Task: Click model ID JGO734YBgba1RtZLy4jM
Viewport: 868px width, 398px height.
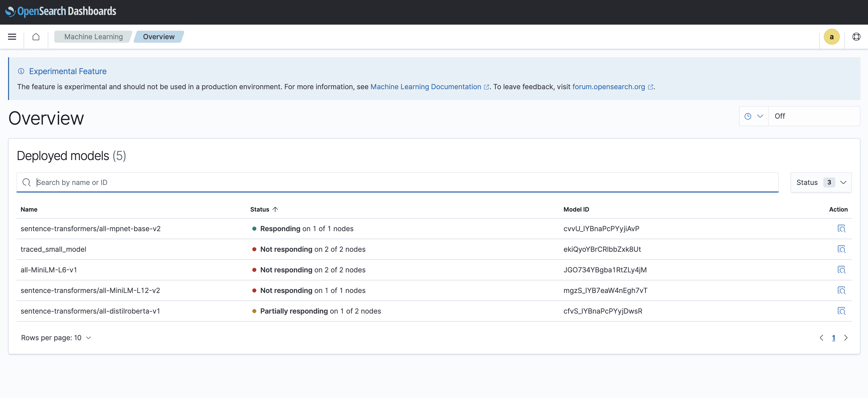Action: 605,270
